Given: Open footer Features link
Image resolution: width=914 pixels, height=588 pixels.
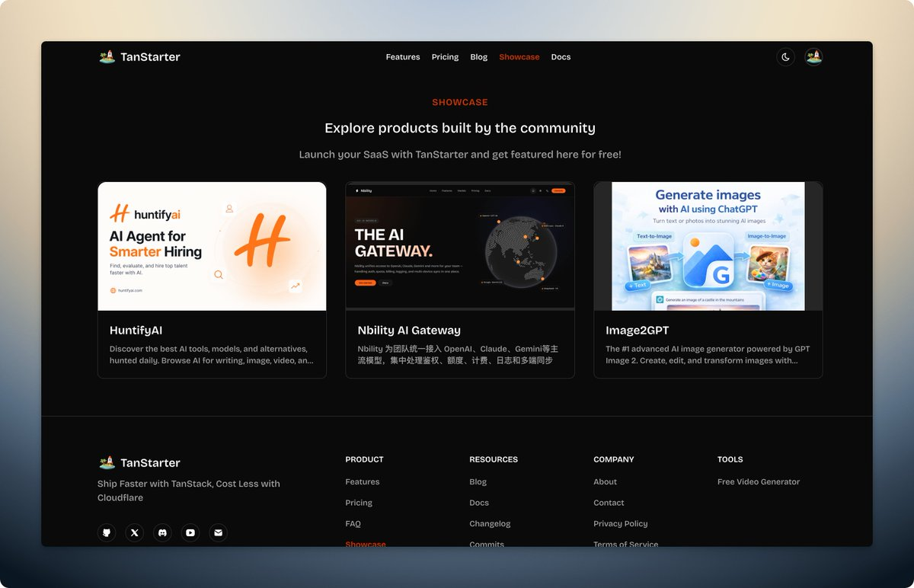Looking at the screenshot, I should coord(363,482).
